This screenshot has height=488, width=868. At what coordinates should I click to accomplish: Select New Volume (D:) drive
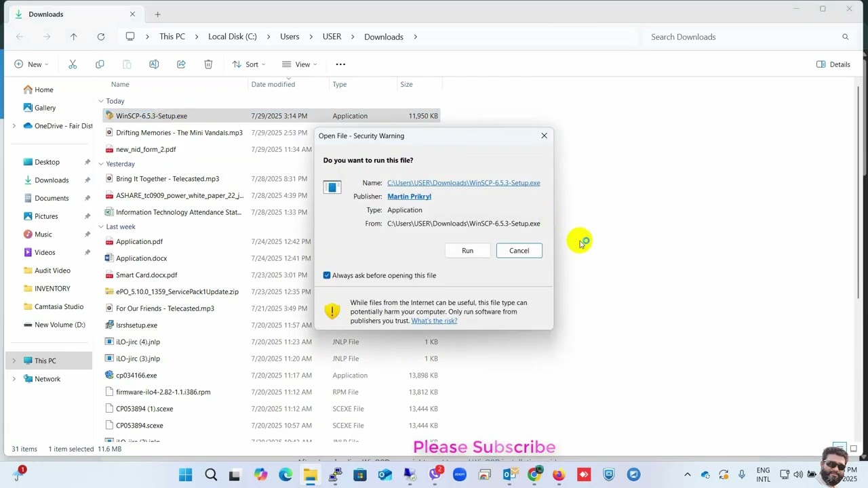coord(60,325)
